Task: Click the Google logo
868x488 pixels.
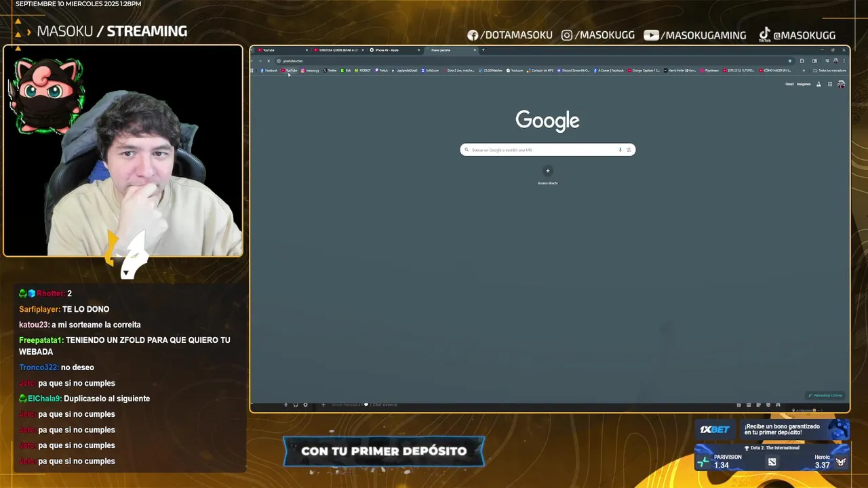Action: (548, 121)
